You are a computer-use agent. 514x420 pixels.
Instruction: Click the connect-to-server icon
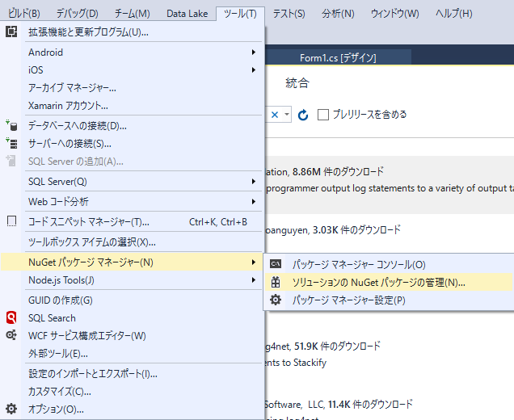(11, 144)
